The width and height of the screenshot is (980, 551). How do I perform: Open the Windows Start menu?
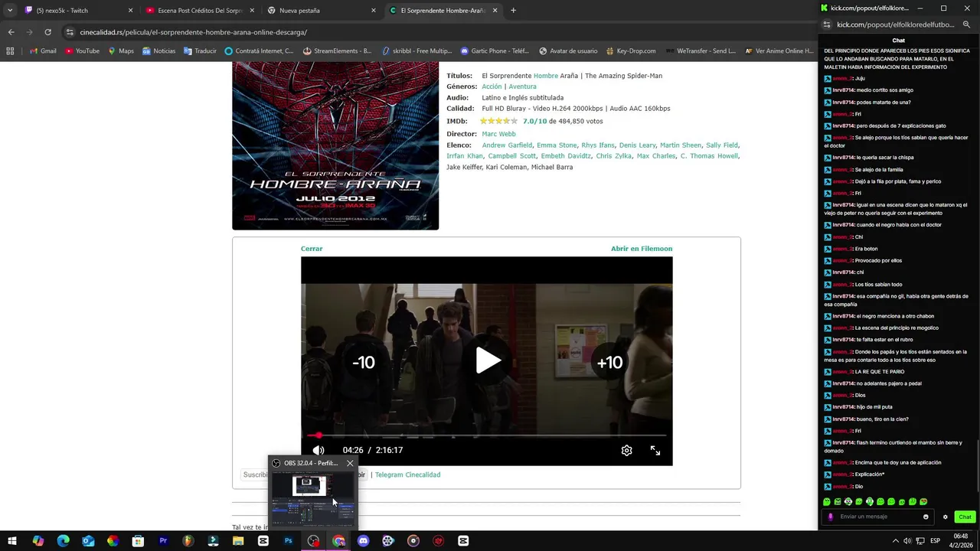coord(12,541)
